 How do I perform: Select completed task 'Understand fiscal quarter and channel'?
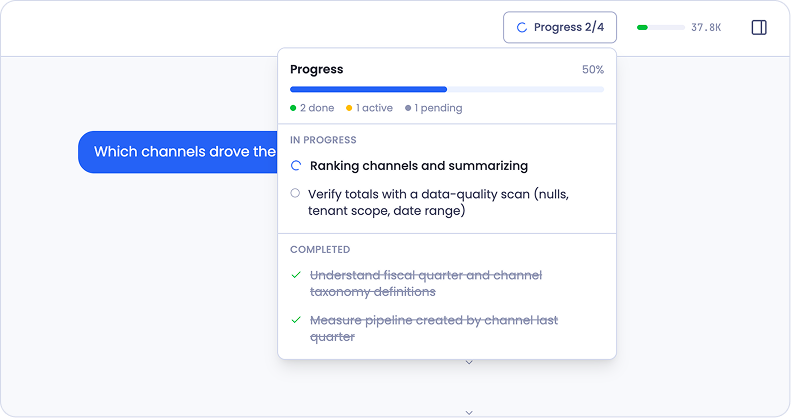426,283
